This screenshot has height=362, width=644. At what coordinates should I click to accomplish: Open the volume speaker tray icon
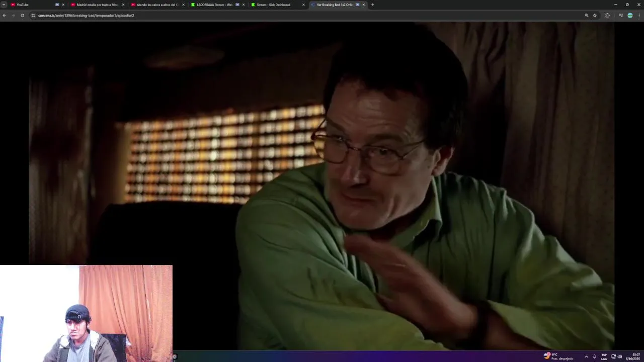[x=619, y=356]
